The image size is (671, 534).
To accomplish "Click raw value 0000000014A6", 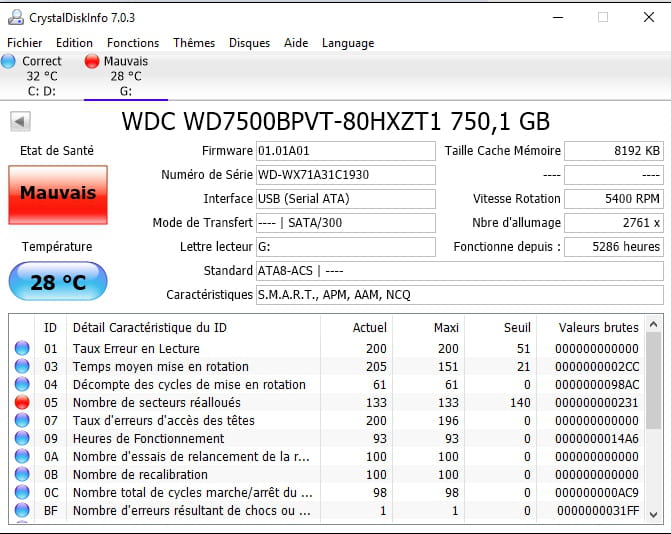I will coord(597,438).
